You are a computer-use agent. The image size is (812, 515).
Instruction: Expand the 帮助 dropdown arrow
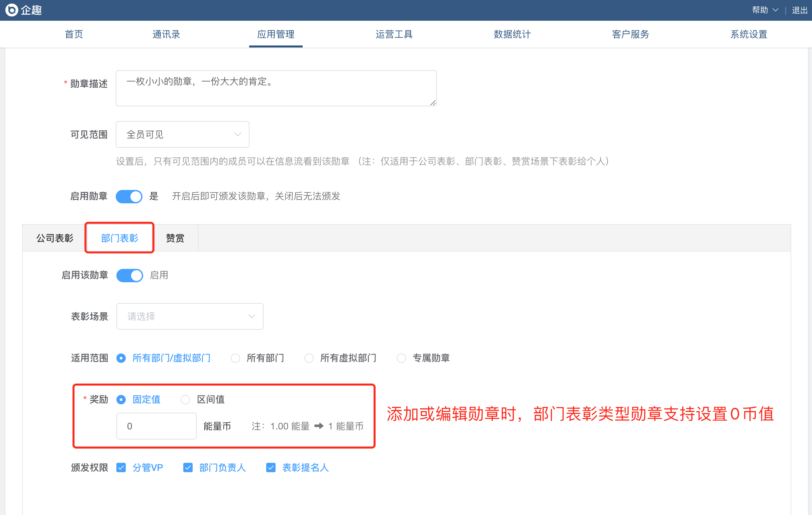(x=775, y=10)
